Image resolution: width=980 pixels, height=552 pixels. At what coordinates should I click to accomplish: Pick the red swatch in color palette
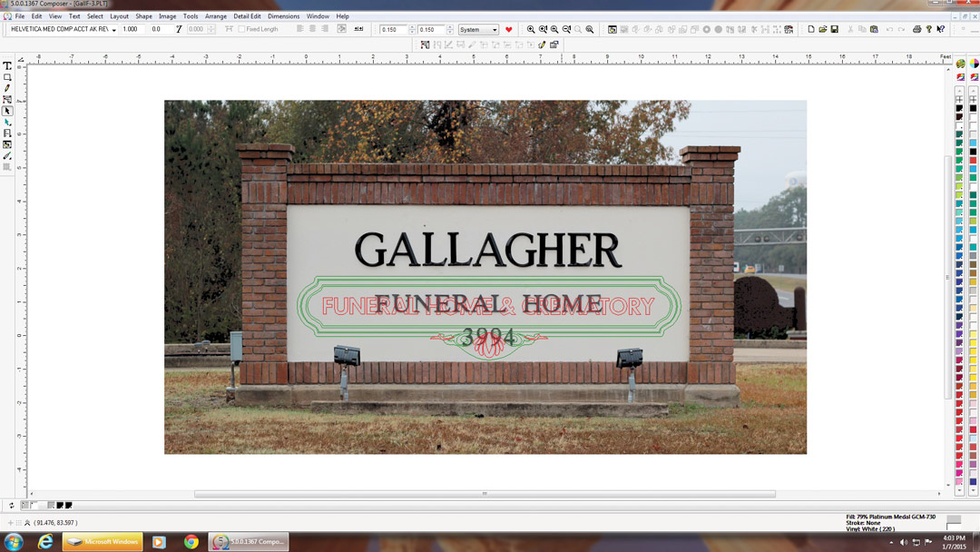(x=973, y=160)
